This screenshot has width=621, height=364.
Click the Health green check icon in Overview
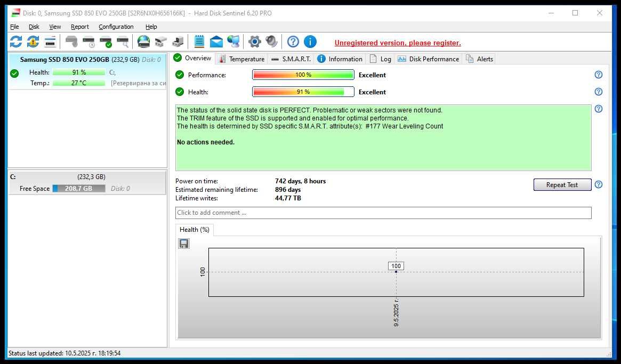point(180,92)
